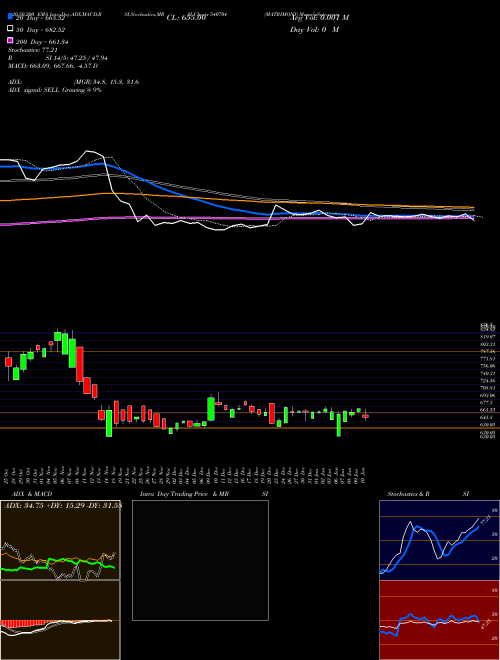This screenshot has height=660, width=500.
Task: Click the 'Intra Day Trading Price & MR' title
Action: pyautogui.click(x=184, y=494)
